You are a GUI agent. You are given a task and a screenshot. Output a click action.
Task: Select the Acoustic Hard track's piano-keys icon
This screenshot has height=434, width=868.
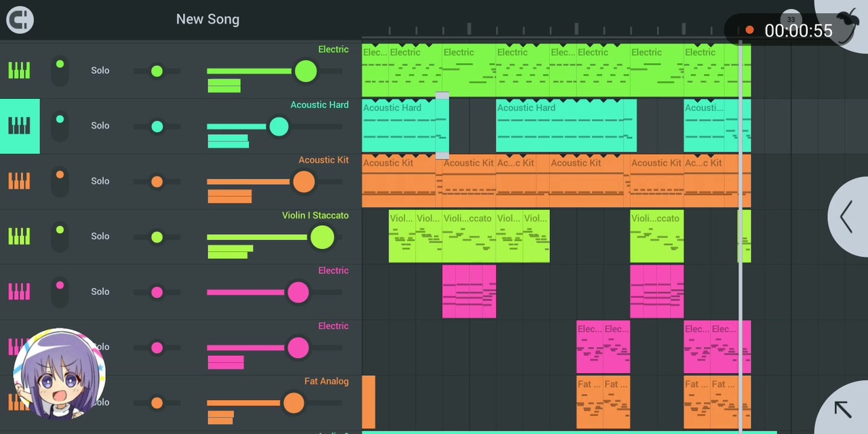pyautogui.click(x=19, y=126)
